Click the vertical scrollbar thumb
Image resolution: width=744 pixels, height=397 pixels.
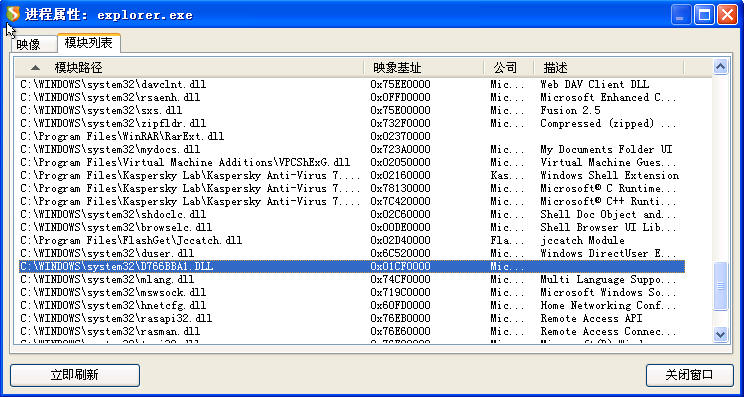720,286
